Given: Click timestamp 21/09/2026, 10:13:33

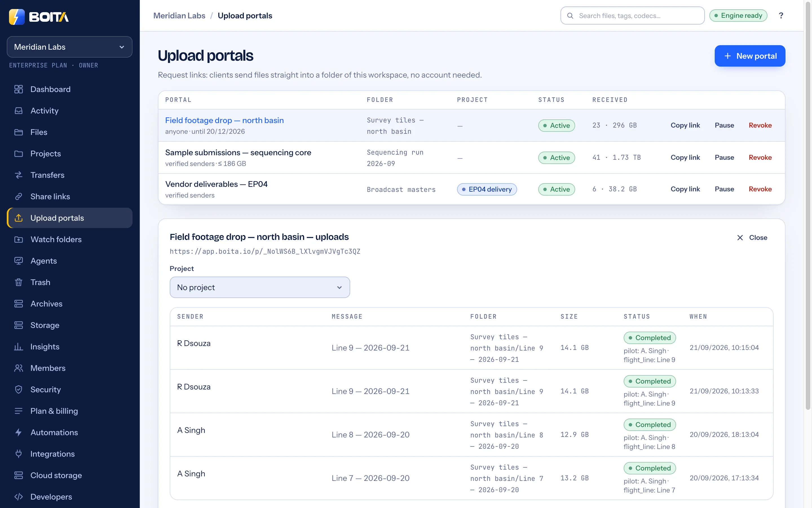Looking at the screenshot, I should [x=724, y=391].
